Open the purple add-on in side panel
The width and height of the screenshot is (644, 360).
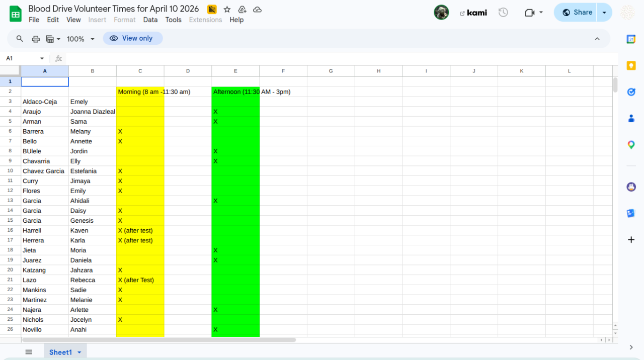pyautogui.click(x=631, y=187)
